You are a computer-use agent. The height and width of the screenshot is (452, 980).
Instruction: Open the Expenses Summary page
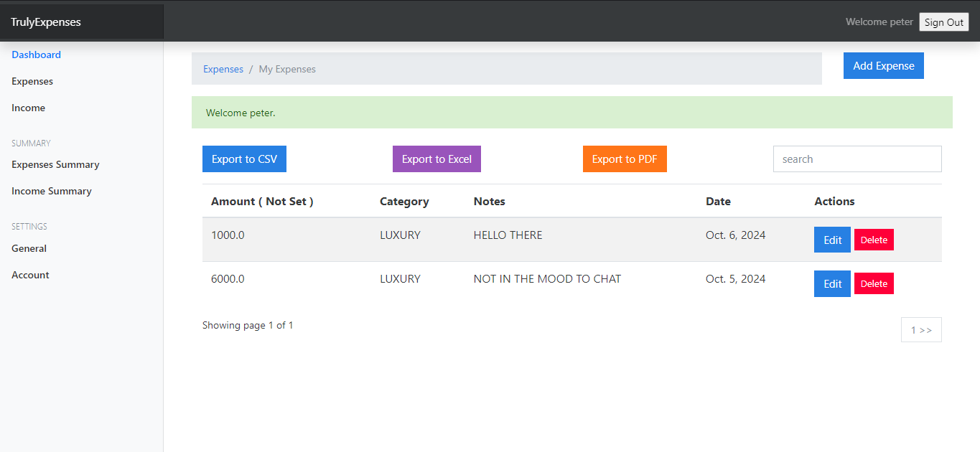(55, 164)
